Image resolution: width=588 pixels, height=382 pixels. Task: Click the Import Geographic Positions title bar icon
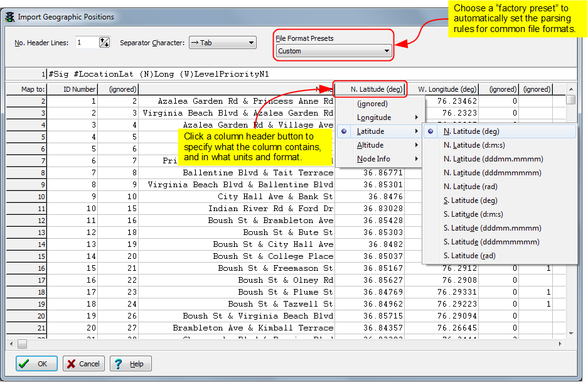(9, 18)
